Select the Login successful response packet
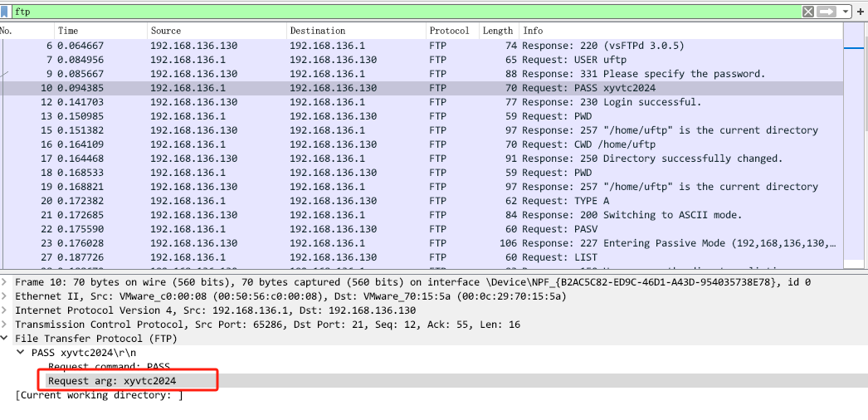Screen dimensions: 868x420 (415, 102)
